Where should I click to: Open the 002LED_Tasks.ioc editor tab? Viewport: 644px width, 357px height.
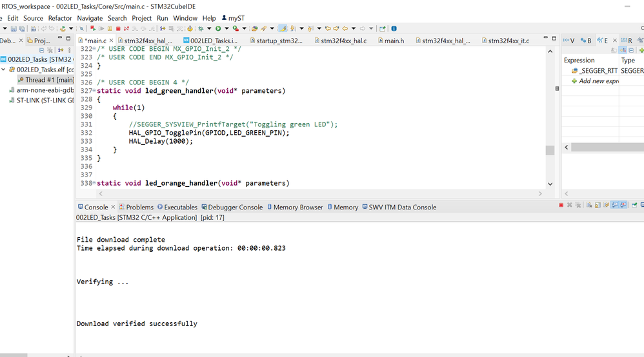pyautogui.click(x=210, y=41)
